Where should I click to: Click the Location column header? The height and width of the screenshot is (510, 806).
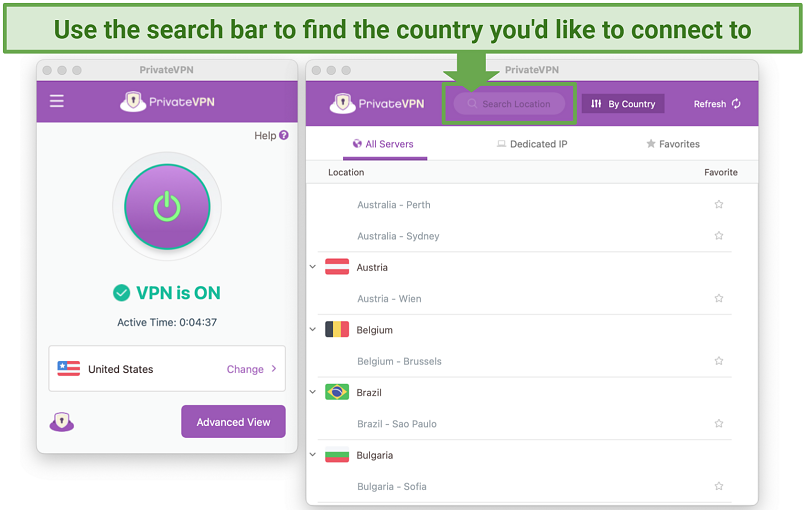pyautogui.click(x=346, y=172)
